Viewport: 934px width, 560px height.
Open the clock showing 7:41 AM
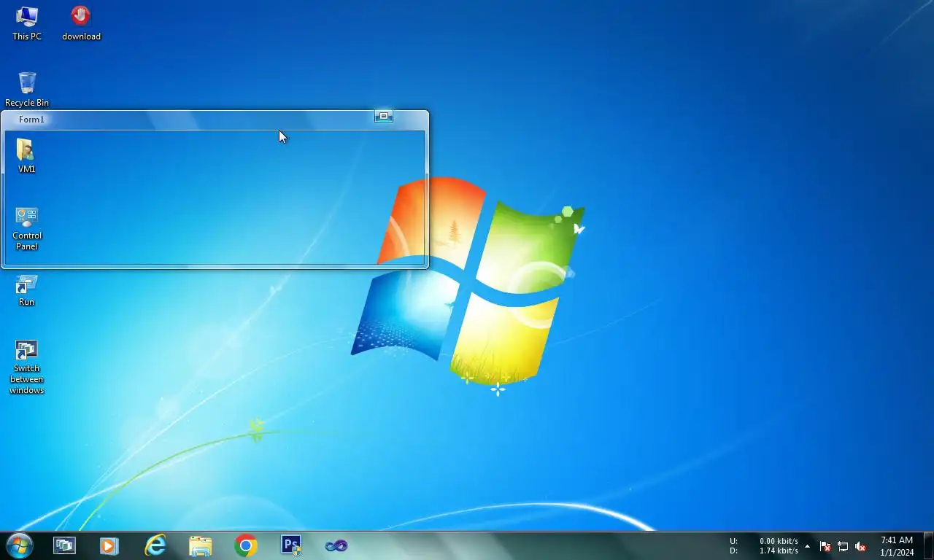897,546
